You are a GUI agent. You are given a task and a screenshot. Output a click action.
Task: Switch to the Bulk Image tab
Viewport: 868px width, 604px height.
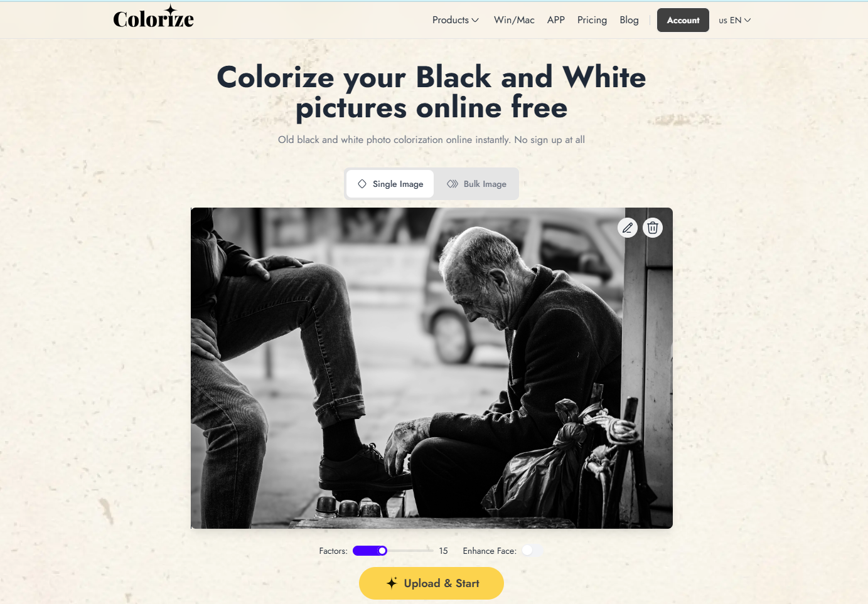click(x=476, y=184)
